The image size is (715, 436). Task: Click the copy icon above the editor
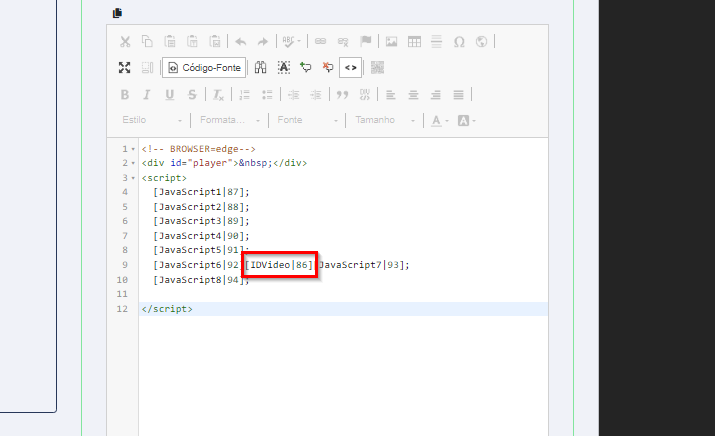pyautogui.click(x=117, y=13)
